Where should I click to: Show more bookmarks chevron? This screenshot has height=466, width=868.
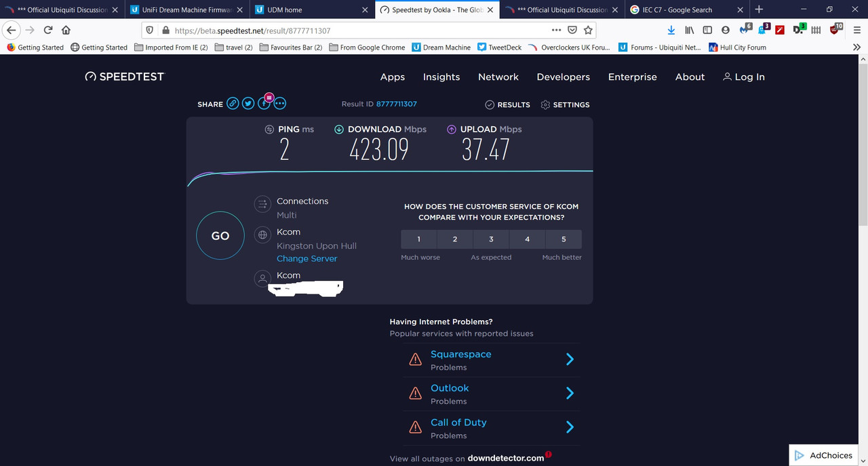tap(857, 47)
